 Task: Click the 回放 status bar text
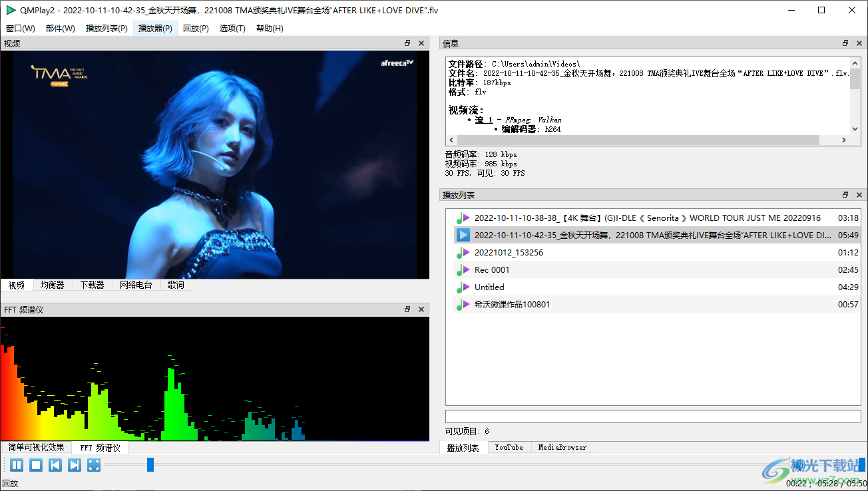(x=10, y=484)
